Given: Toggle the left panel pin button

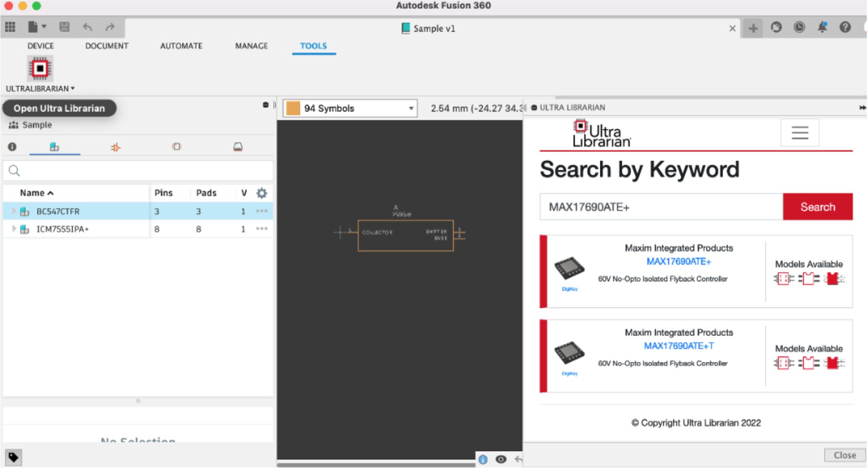Looking at the screenshot, I should 266,105.
